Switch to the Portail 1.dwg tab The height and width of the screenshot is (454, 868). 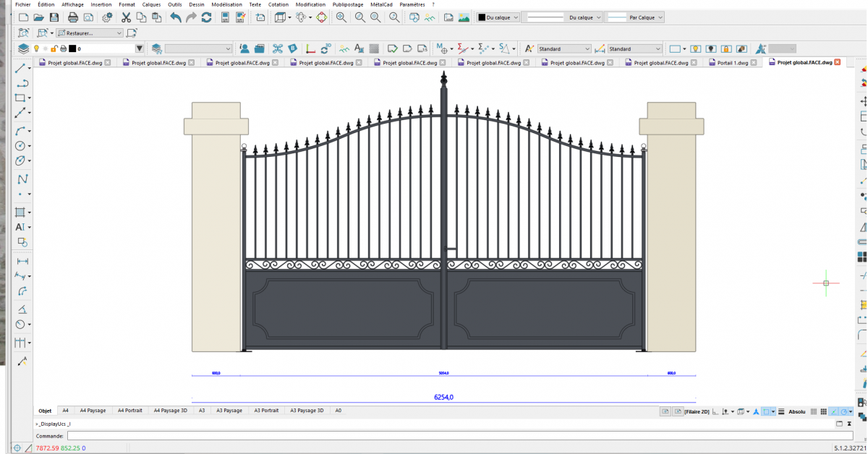pos(732,63)
